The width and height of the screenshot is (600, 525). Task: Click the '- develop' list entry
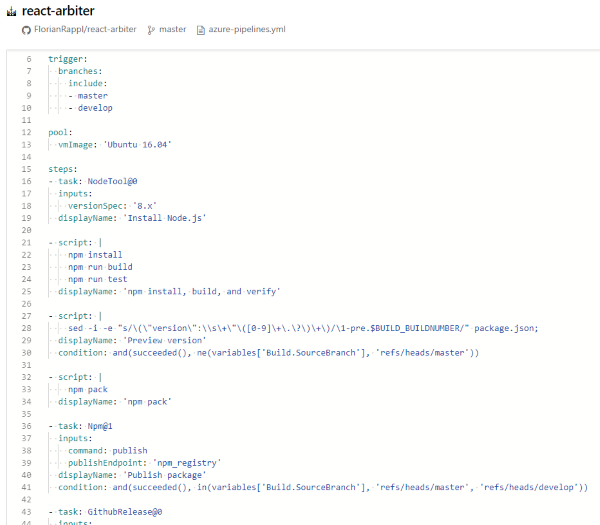click(x=90, y=108)
